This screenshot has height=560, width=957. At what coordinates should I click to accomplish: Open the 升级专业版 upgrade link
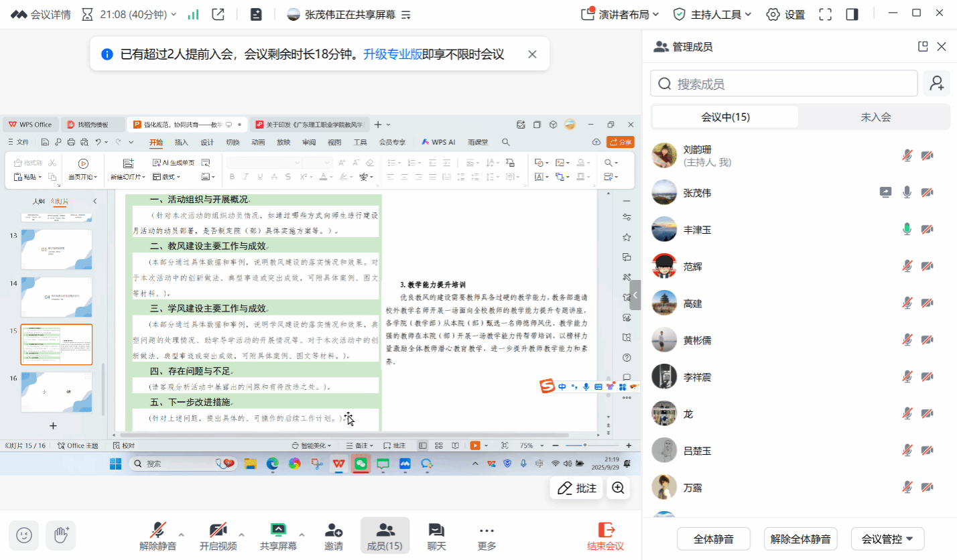point(393,54)
